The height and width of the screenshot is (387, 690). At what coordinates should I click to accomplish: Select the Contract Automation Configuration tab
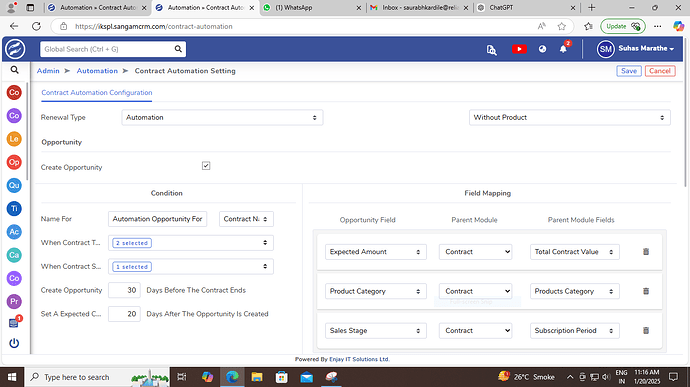[x=97, y=92]
